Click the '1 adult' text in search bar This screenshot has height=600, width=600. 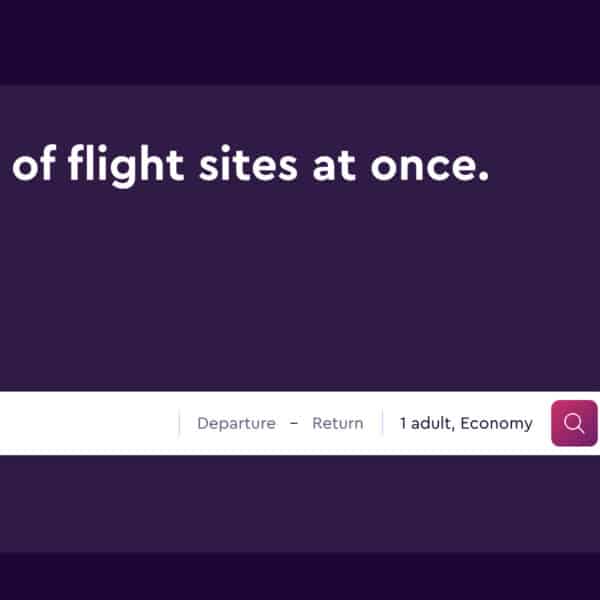(427, 423)
